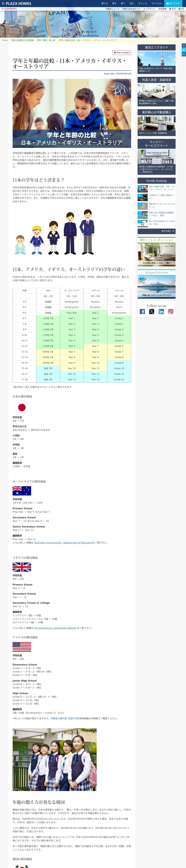
Task: Go to Home in the breadcrumb
Action: click(x=5, y=40)
